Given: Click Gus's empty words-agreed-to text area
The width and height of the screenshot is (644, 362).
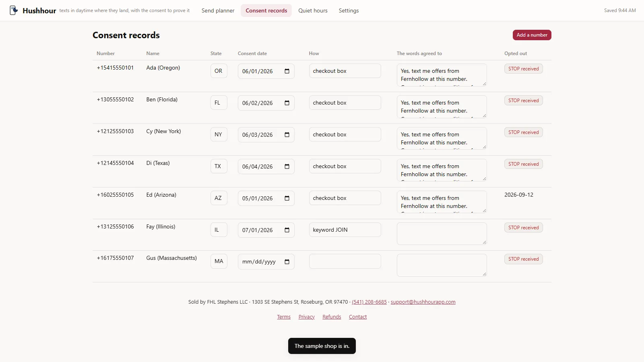Looking at the screenshot, I should coord(442,265).
